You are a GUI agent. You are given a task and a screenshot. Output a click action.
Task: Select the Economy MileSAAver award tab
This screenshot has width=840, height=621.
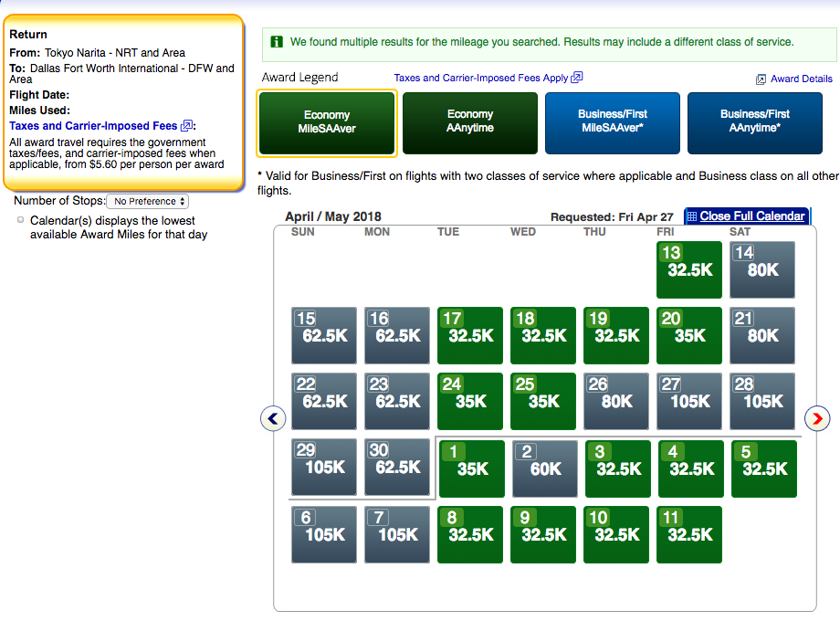(x=327, y=122)
